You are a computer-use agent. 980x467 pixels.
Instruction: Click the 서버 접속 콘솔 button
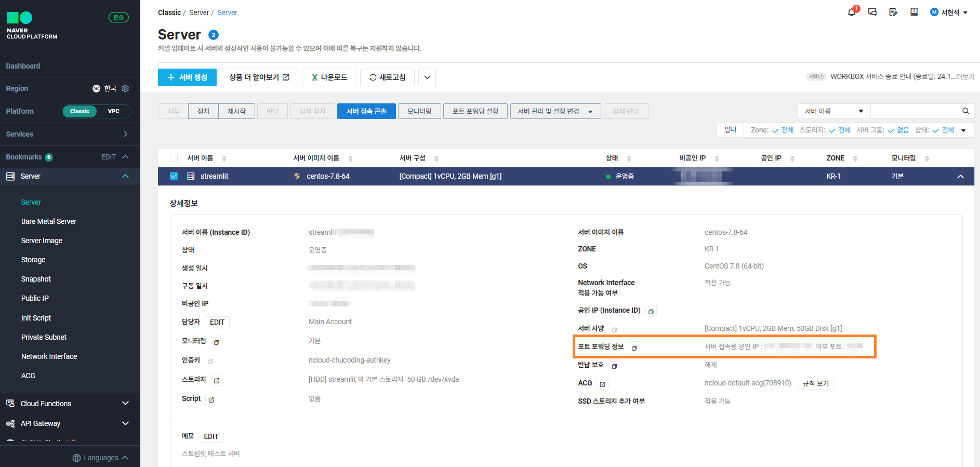pos(366,111)
